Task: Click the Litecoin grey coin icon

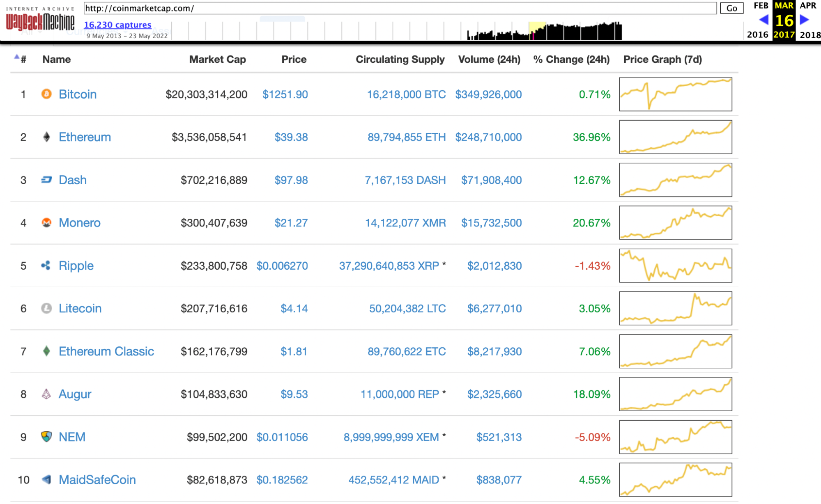Action: tap(46, 308)
